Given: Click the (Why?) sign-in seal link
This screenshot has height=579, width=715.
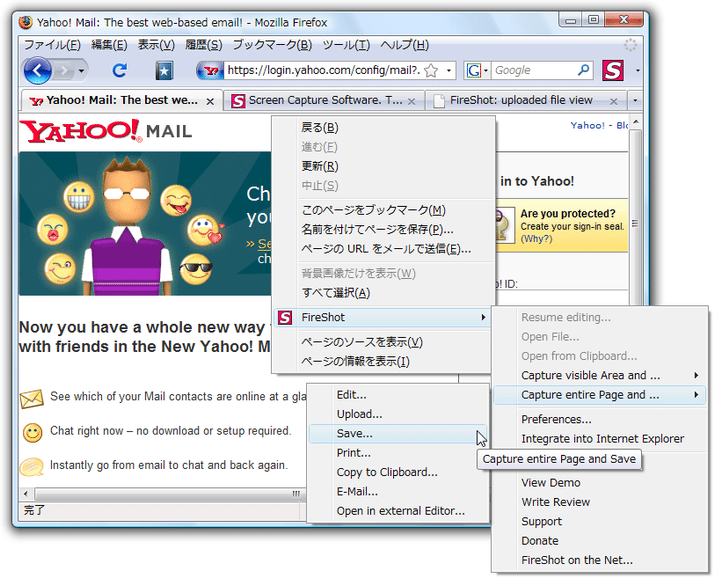Looking at the screenshot, I should pyautogui.click(x=536, y=239).
